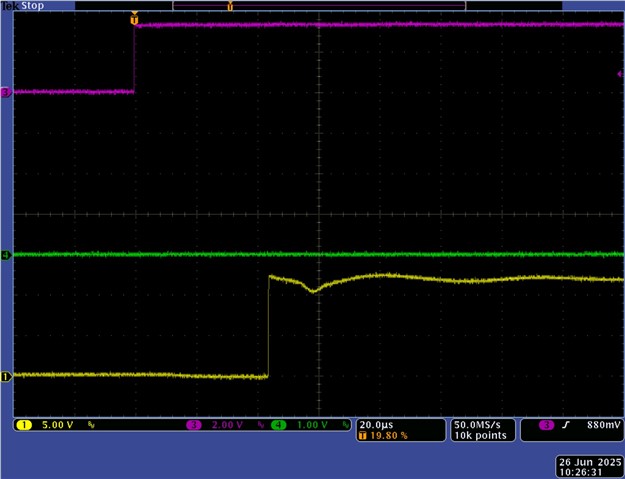Click the trigger position marker in record bar
The width and height of the screenshot is (625, 479).
coord(230,6)
